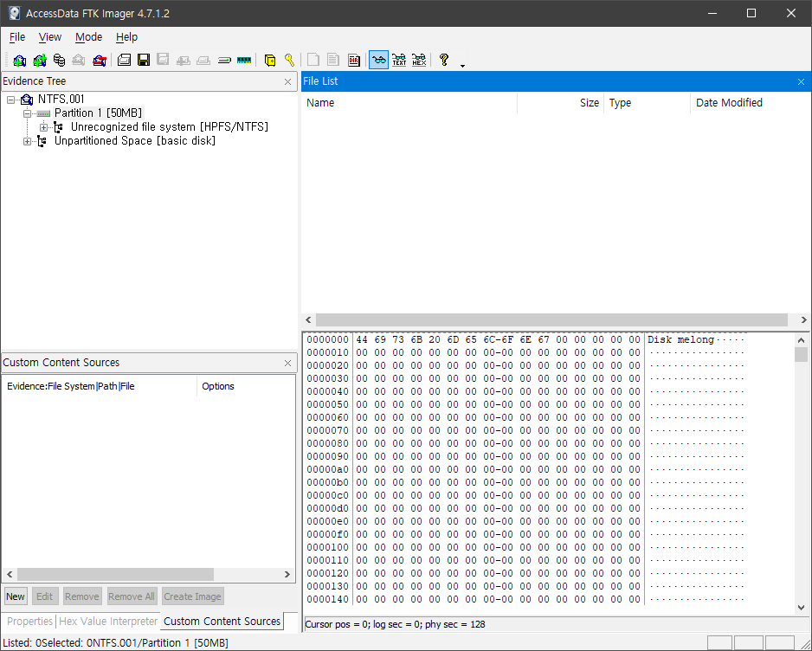Click the Obtain Protected Files safe icon
The image size is (812, 651).
coord(270,60)
